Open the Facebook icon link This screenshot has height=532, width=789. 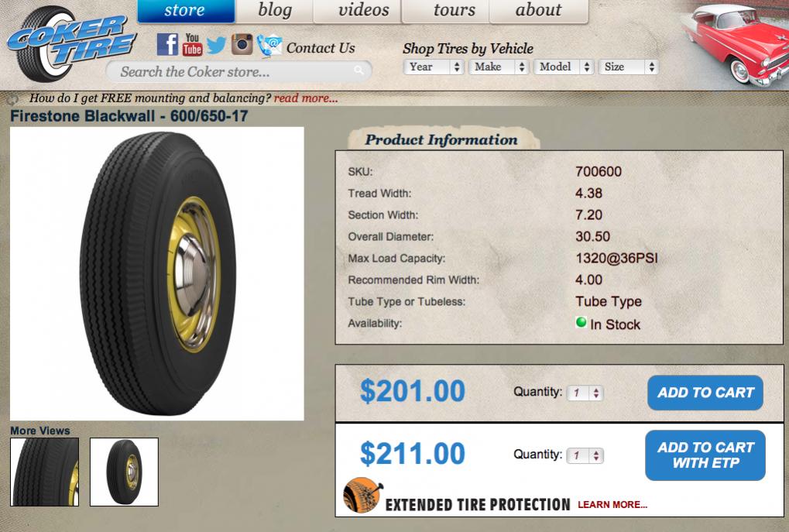pos(167,45)
